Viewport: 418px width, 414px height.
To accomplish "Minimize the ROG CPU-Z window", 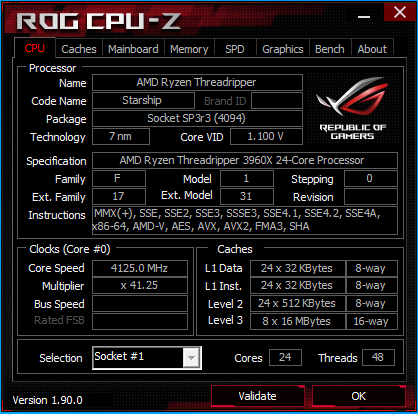I will pyautogui.click(x=364, y=17).
